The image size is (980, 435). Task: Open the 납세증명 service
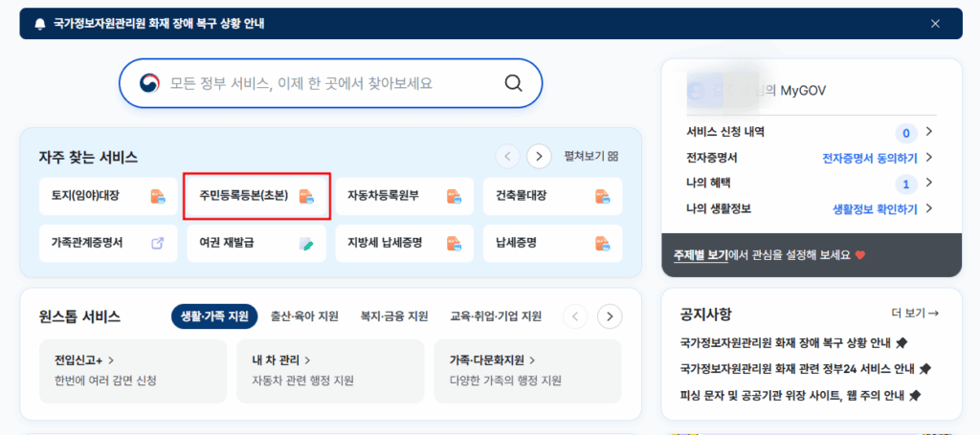pyautogui.click(x=552, y=244)
